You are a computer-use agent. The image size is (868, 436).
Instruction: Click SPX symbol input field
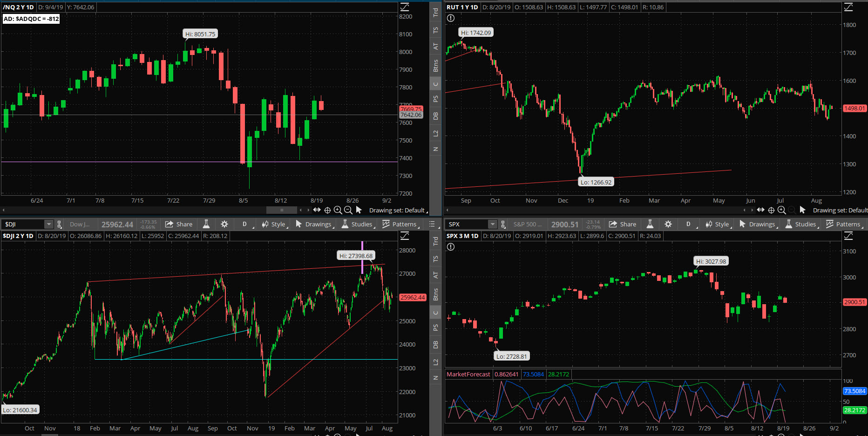(467, 225)
